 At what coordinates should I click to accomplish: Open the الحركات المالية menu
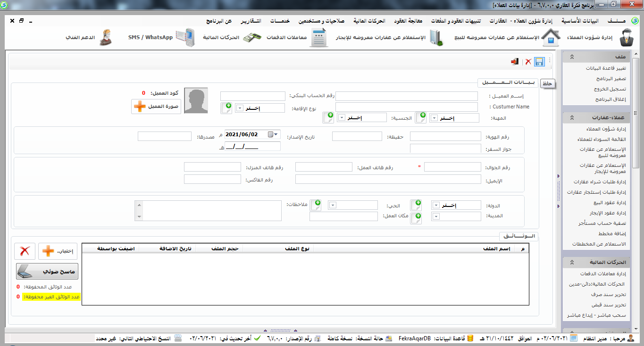click(369, 21)
